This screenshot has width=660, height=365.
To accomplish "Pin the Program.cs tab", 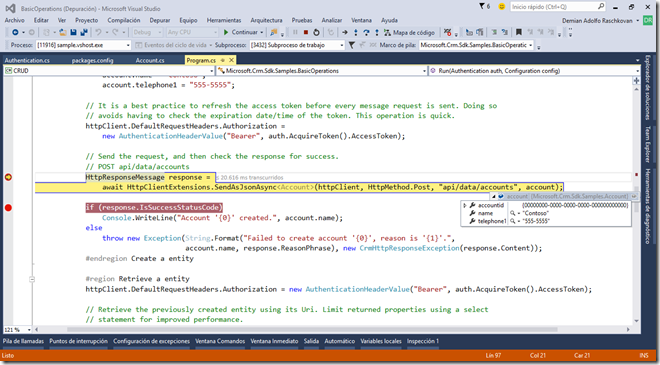I will coord(223,60).
